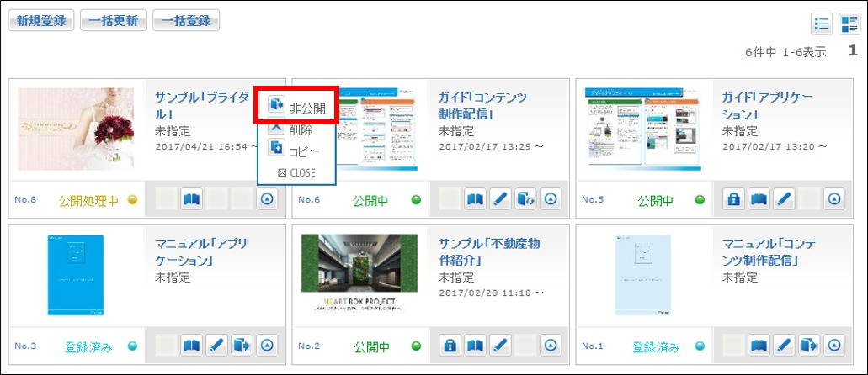The image size is (868, 375).
Task: Click the solid blue cover thumbnail of No.3
Action: (75, 275)
